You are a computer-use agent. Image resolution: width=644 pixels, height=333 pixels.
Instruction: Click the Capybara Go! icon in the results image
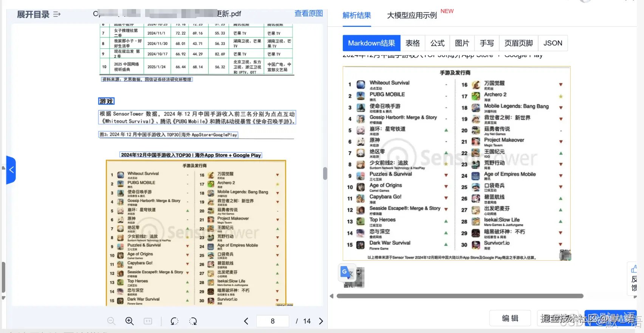pos(361,198)
